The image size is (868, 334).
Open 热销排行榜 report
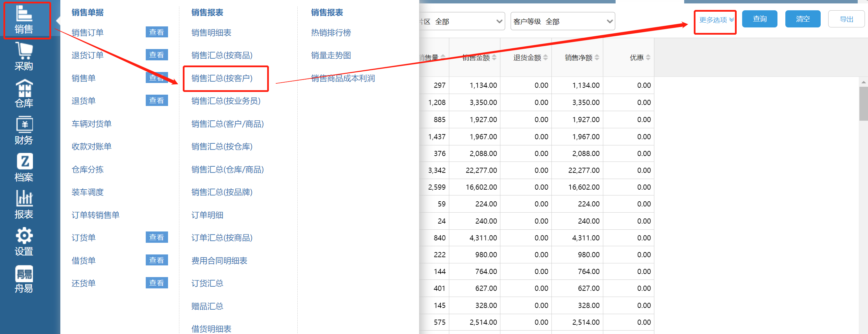pos(331,33)
